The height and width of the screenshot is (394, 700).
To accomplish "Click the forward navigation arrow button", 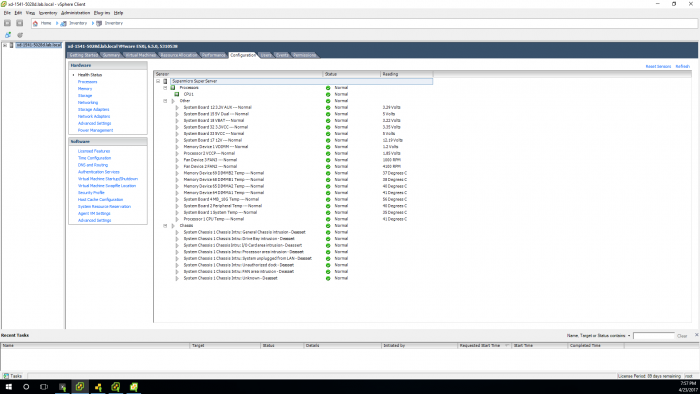I will (x=20, y=23).
